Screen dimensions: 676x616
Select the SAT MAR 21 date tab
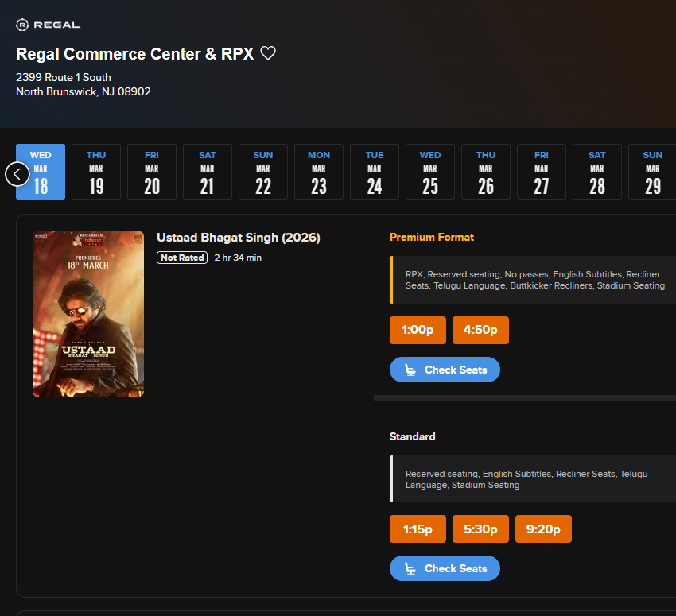coord(207,172)
